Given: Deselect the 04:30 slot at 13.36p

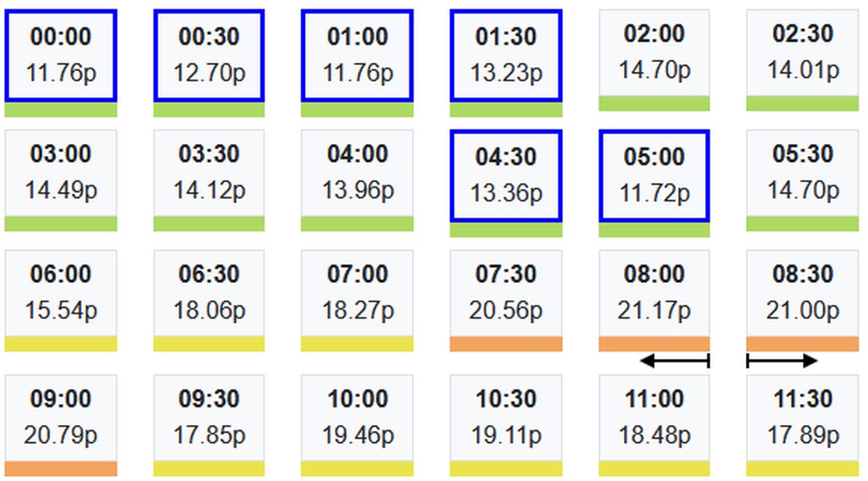Looking at the screenshot, I should (505, 176).
